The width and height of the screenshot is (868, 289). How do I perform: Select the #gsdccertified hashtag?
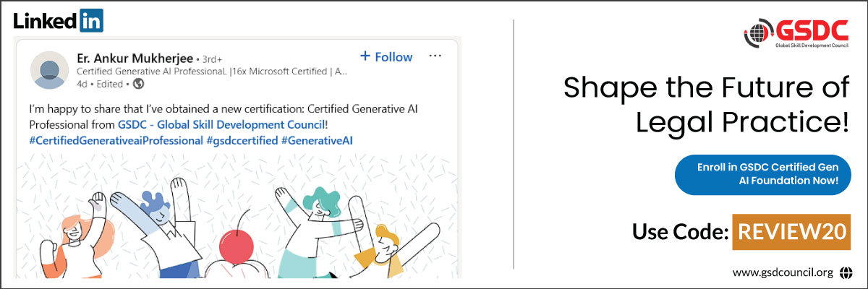[x=241, y=139]
